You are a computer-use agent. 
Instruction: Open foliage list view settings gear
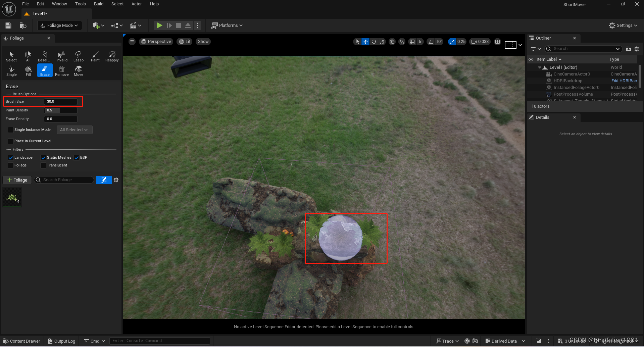click(x=116, y=180)
